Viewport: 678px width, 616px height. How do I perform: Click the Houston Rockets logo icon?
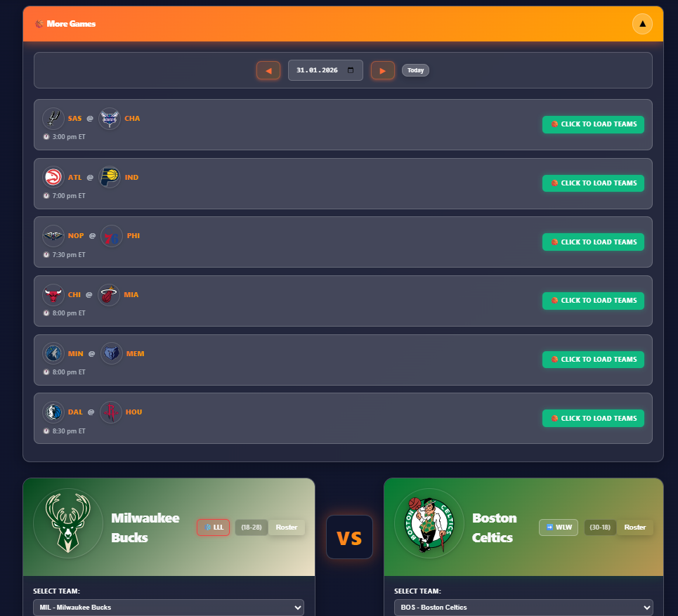pyautogui.click(x=111, y=412)
